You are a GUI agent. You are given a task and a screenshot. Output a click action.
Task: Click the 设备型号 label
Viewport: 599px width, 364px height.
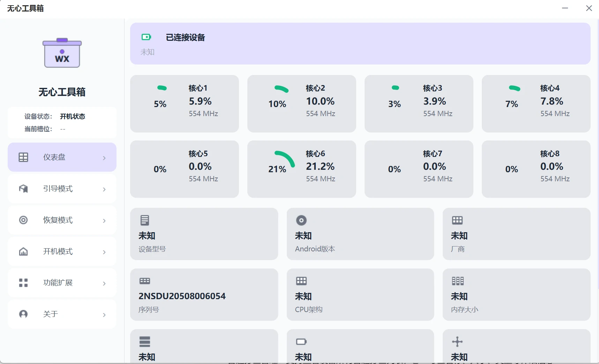(152, 249)
